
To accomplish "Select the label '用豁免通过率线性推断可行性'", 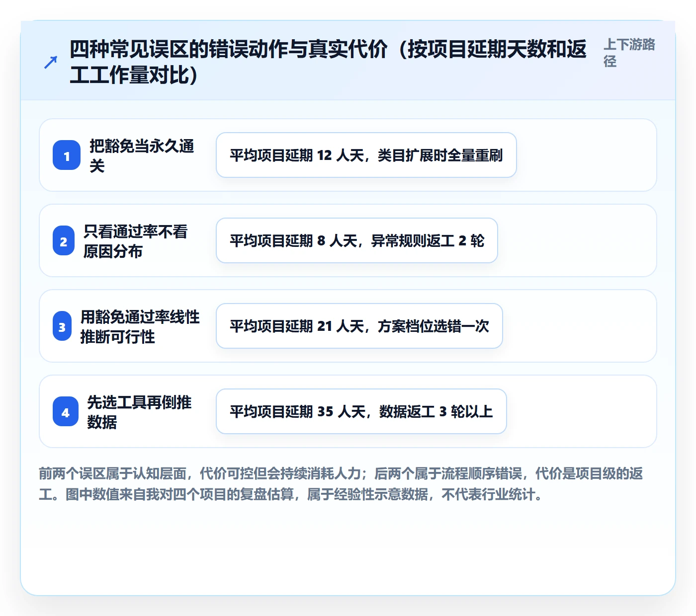I will point(140,326).
